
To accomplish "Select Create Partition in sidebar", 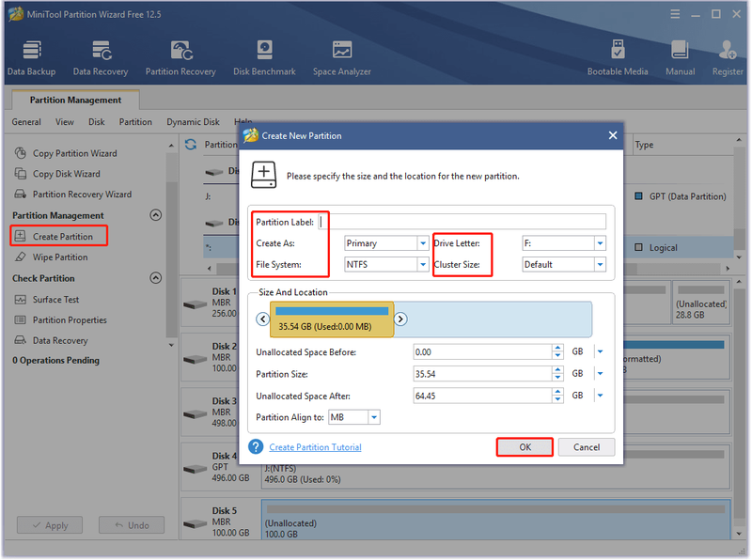I will (x=58, y=237).
